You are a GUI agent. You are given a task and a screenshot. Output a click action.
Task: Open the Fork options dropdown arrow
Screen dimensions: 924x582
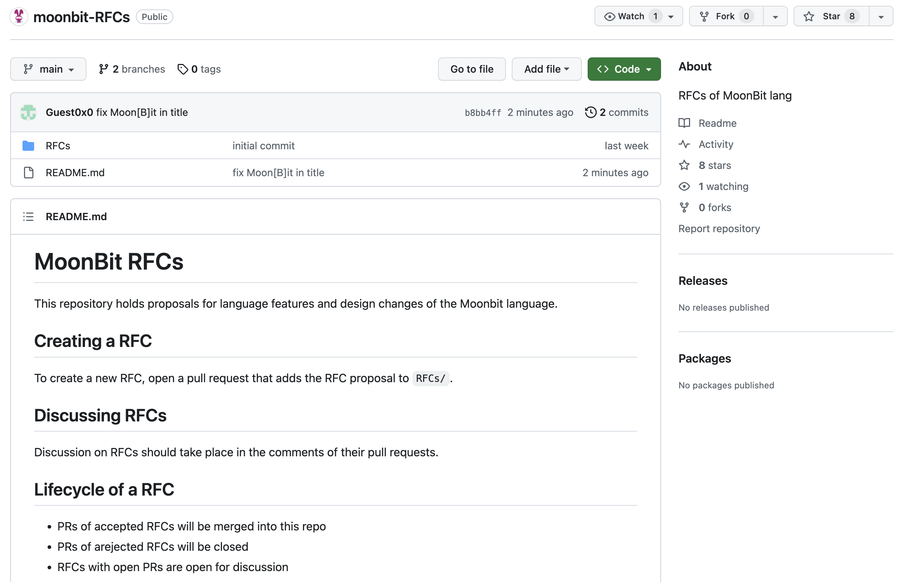[775, 16]
